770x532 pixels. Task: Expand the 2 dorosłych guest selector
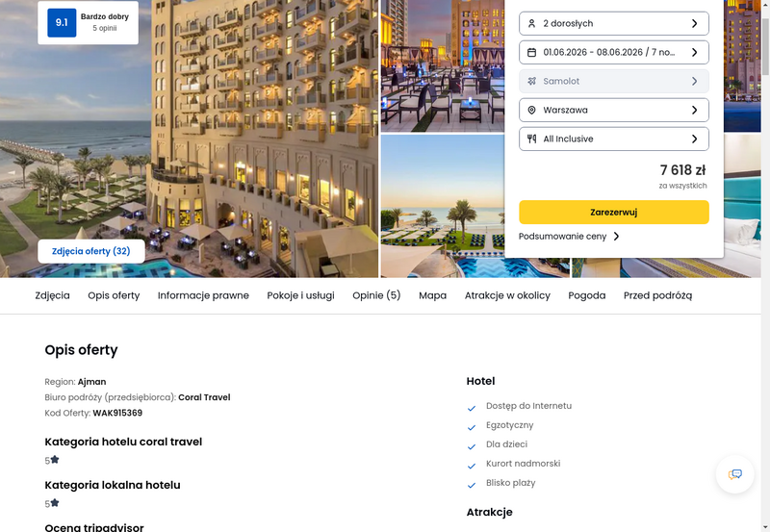tap(614, 23)
